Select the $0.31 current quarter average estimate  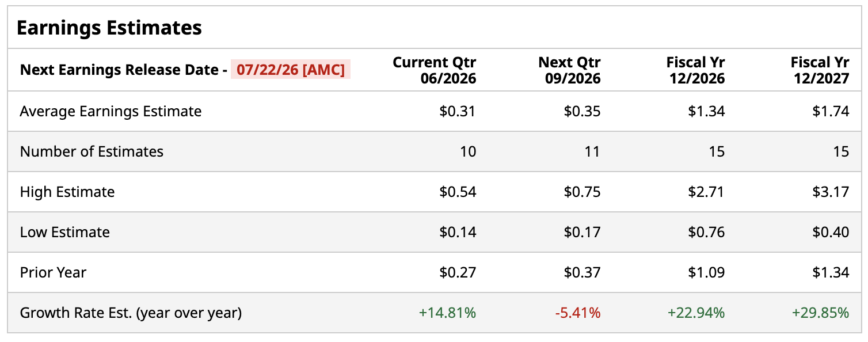coord(458,111)
